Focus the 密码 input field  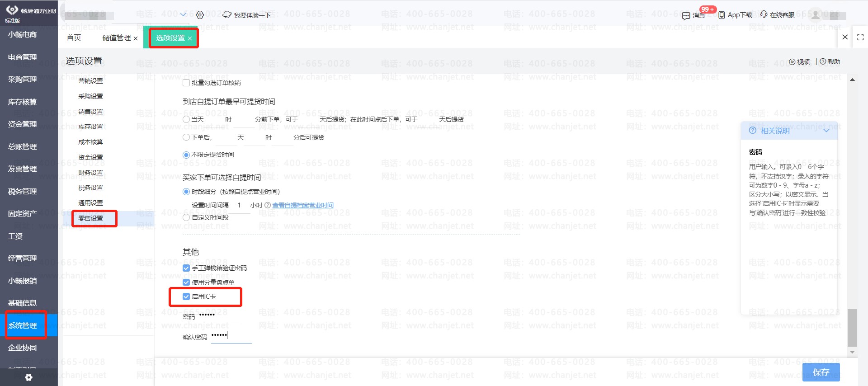coord(219,316)
